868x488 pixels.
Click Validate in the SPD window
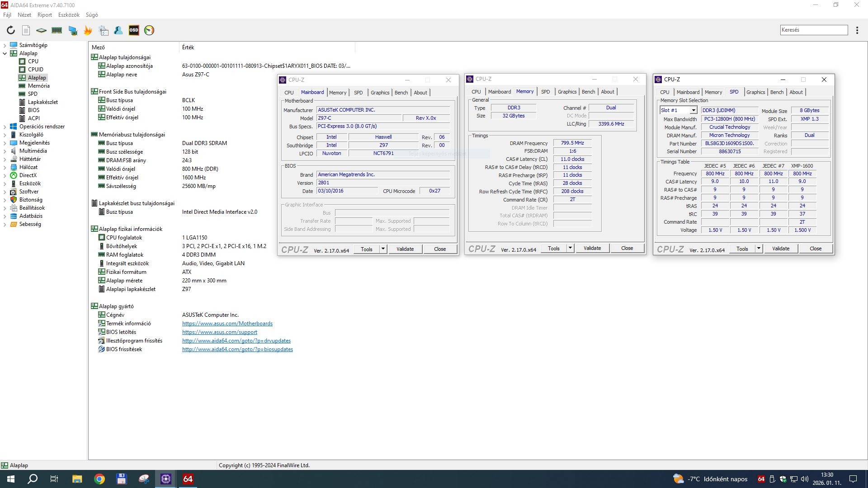781,249
